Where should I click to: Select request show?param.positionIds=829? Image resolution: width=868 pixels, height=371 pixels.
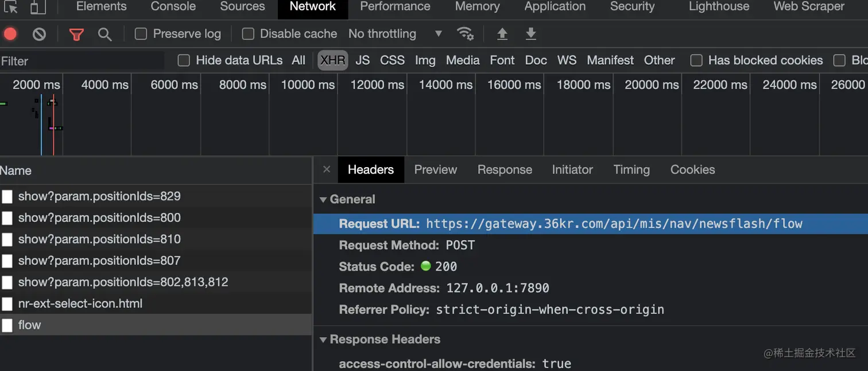(156, 196)
